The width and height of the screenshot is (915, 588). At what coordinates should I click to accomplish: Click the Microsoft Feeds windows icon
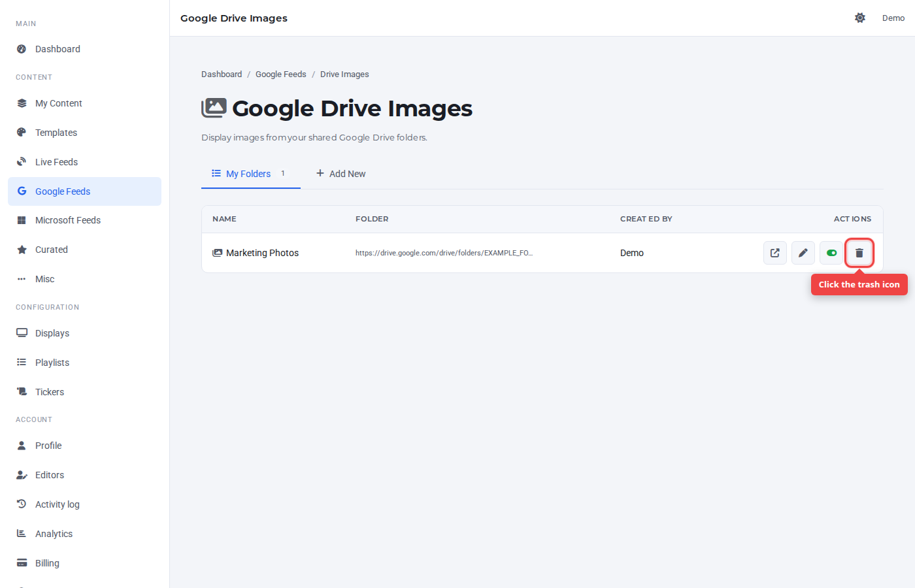[22, 220]
